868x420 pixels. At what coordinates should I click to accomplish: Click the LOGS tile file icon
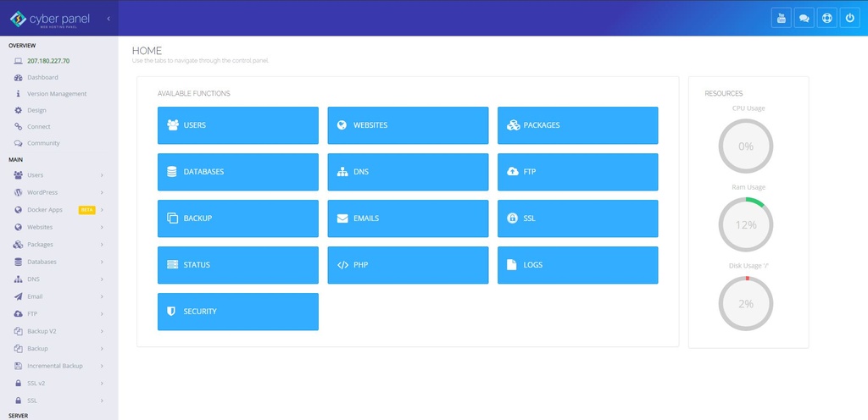click(511, 265)
